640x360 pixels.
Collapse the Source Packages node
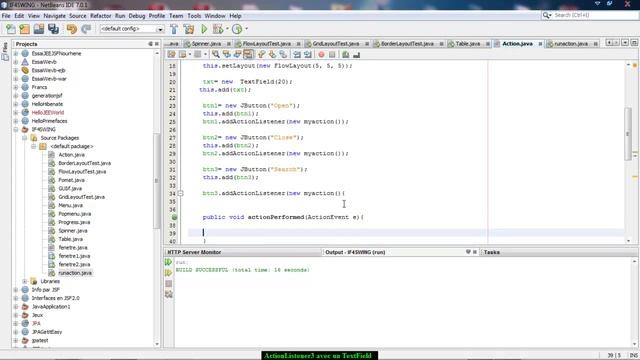pyautogui.click(x=25, y=138)
